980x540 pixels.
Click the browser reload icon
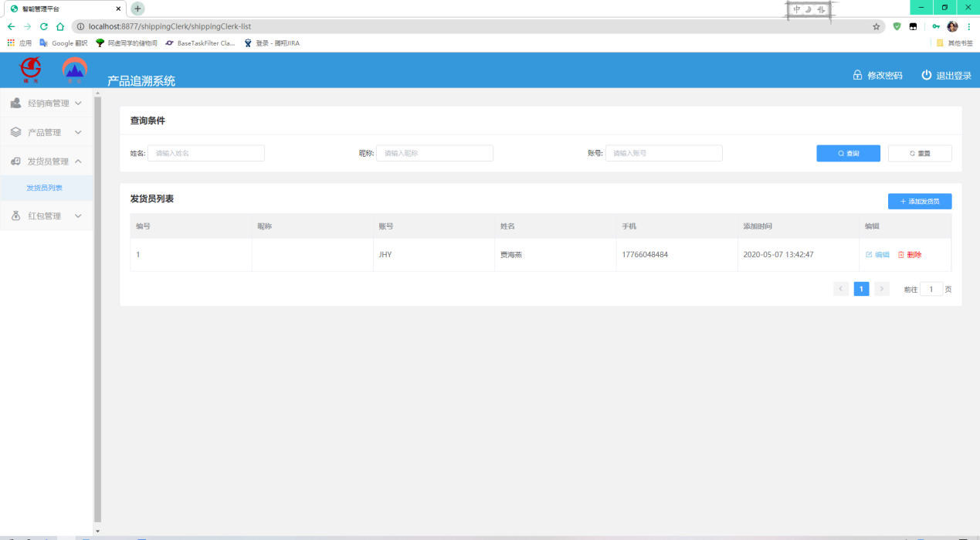click(x=44, y=26)
